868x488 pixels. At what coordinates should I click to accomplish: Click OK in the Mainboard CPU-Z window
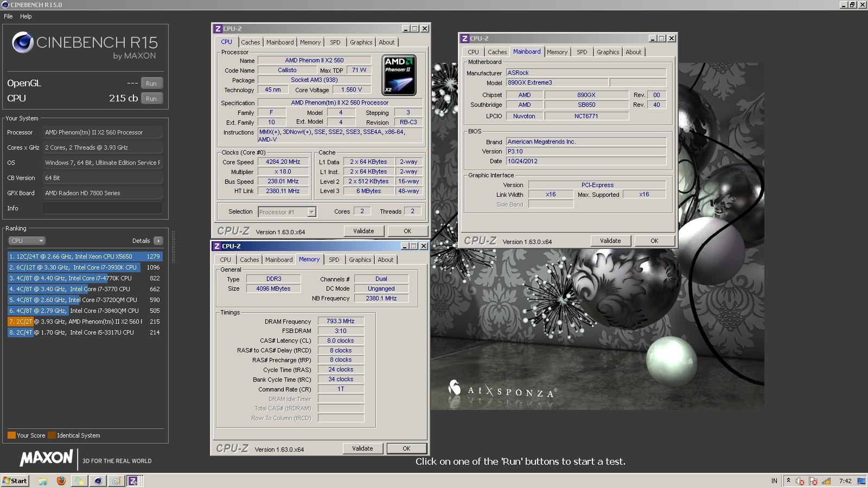654,241
